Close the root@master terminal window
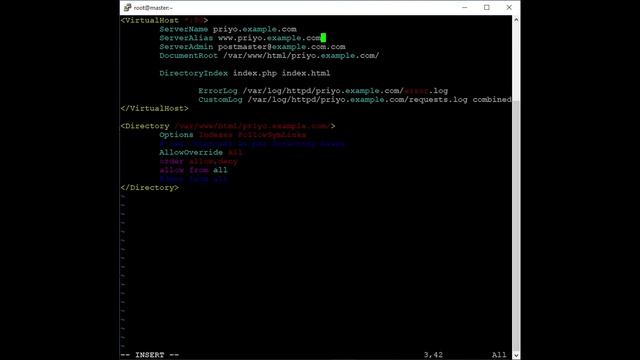The height and width of the screenshot is (360, 640). tap(509, 7)
